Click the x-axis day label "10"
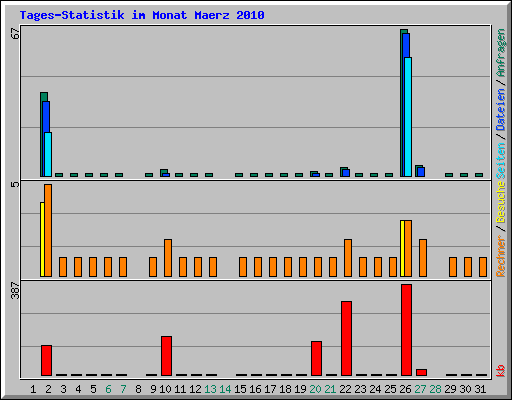 point(165,389)
